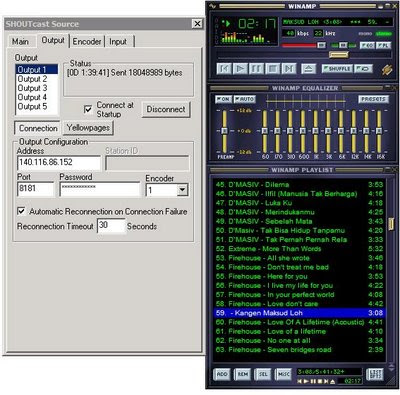The image size is (400, 395).
Task: Select track 55 Firehouse - Here for you
Action: click(x=299, y=276)
